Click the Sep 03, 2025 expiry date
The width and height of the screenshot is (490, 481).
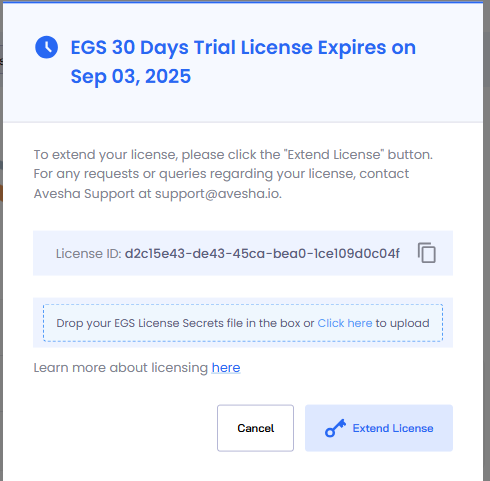[131, 76]
